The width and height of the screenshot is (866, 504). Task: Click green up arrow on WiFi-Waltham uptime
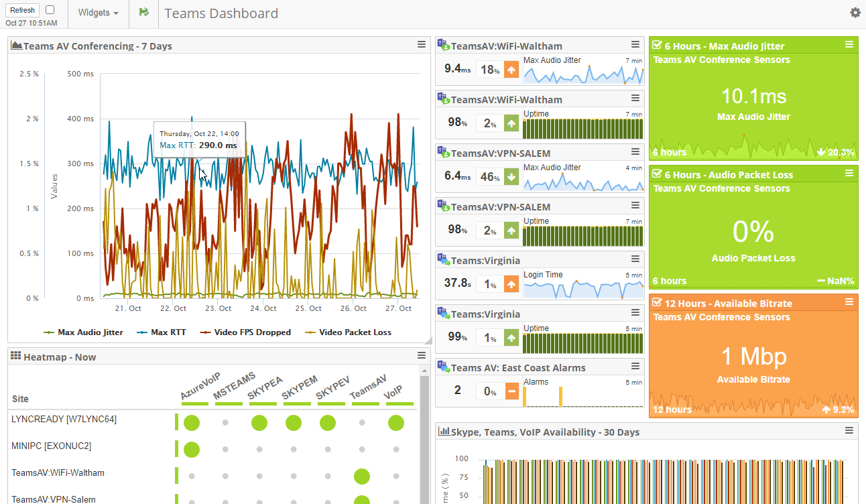coord(512,123)
